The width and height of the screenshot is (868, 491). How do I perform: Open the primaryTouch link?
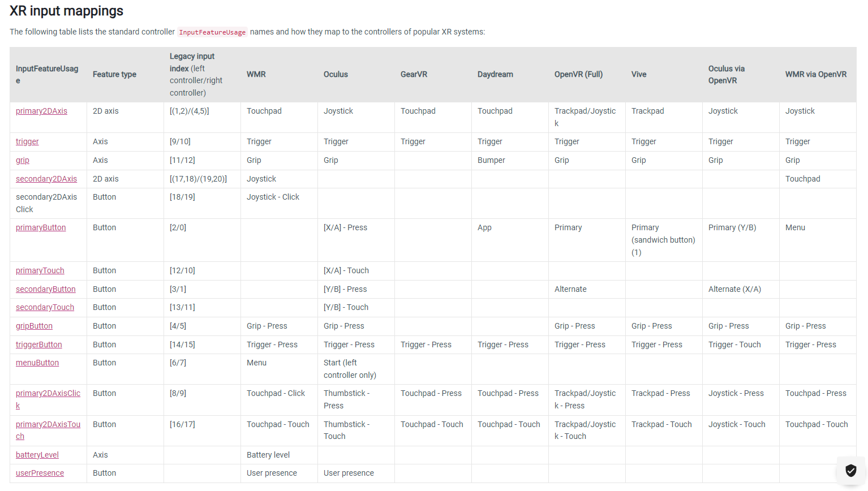[x=40, y=270]
